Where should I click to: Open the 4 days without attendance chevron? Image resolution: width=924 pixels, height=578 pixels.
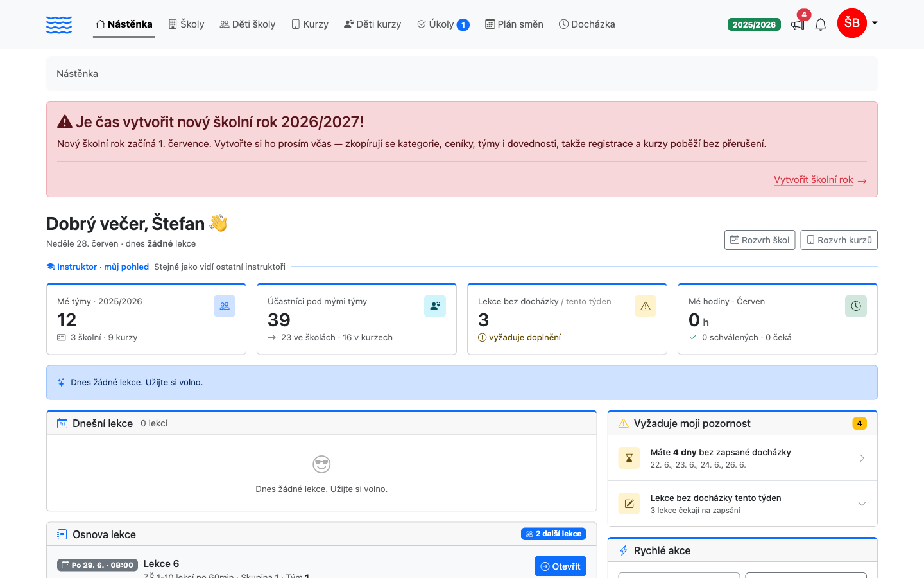pyautogui.click(x=862, y=458)
